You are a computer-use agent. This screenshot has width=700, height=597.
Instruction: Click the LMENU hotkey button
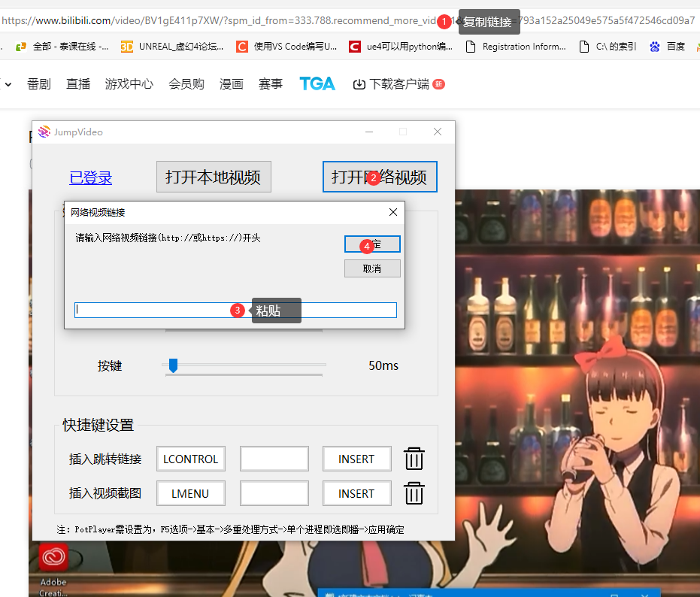(190, 493)
